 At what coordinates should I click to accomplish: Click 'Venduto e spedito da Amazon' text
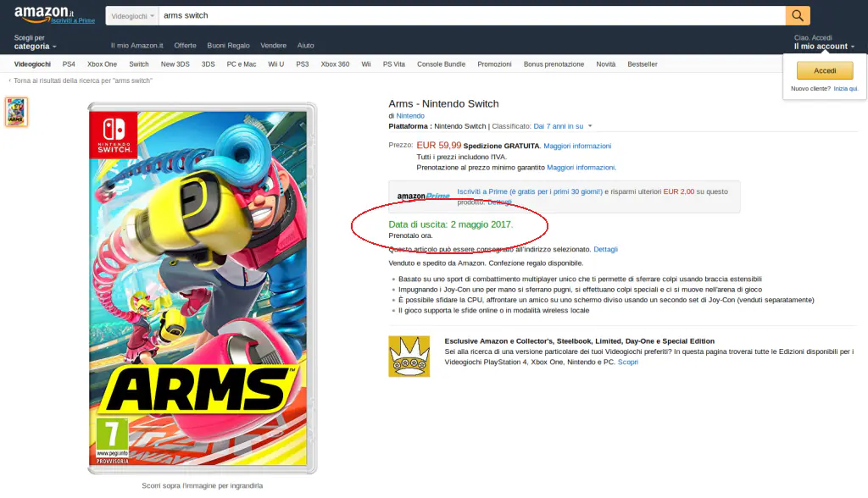pos(437,263)
